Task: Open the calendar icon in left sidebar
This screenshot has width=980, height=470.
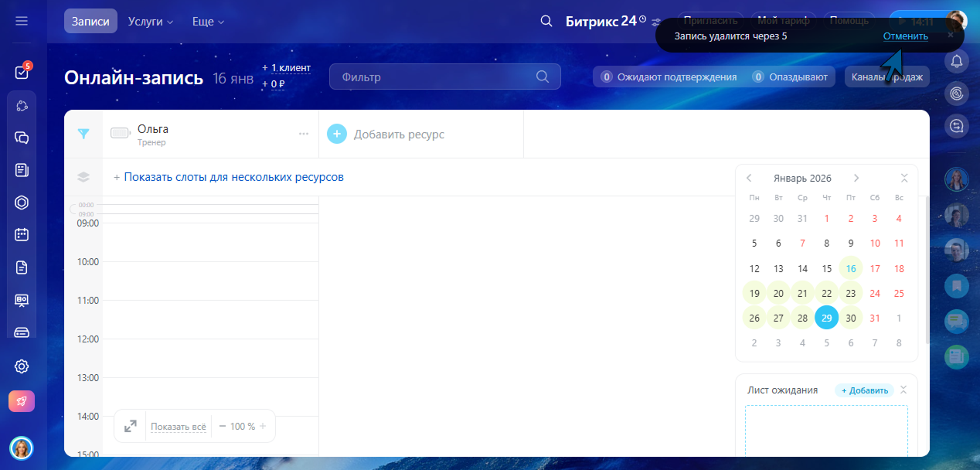Action: click(22, 234)
